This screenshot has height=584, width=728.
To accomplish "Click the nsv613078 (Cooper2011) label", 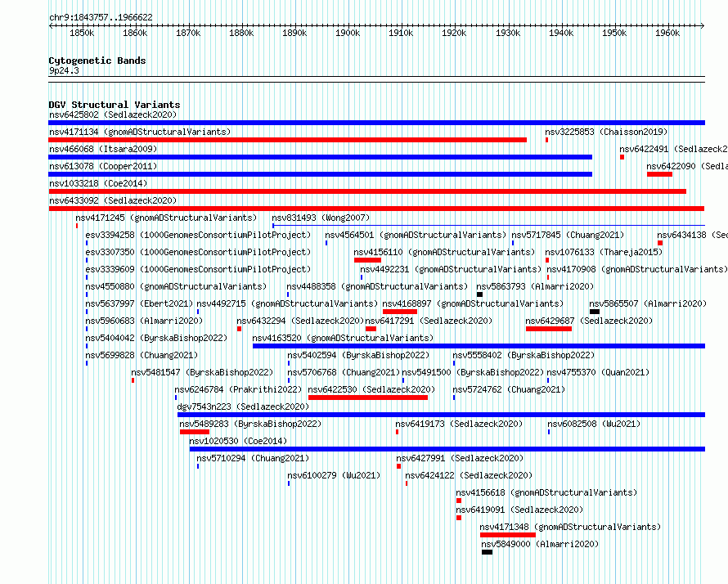I will tap(103, 166).
